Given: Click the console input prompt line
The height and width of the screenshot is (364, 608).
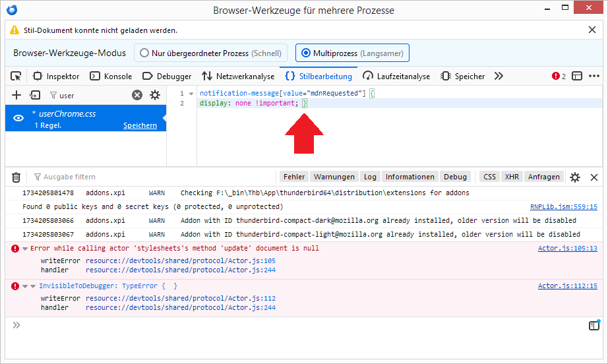Looking at the screenshot, I should coord(303,325).
